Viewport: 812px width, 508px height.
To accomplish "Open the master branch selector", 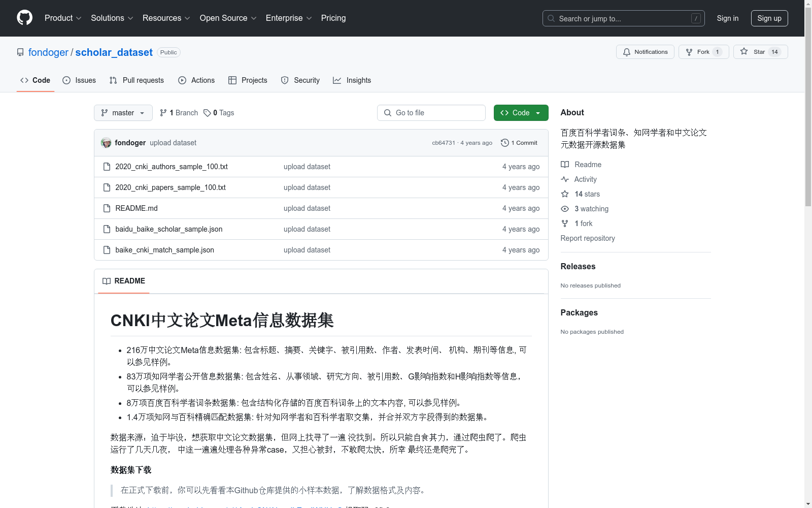I will click(123, 113).
